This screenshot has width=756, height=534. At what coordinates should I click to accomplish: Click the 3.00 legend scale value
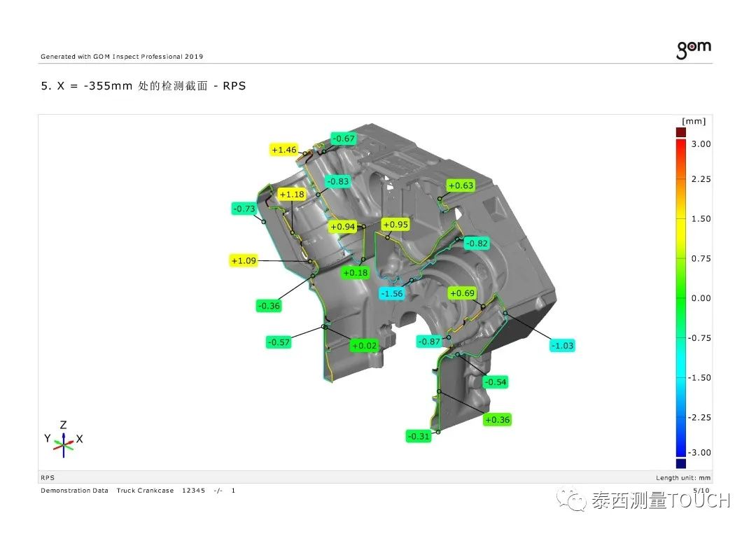[x=701, y=144]
